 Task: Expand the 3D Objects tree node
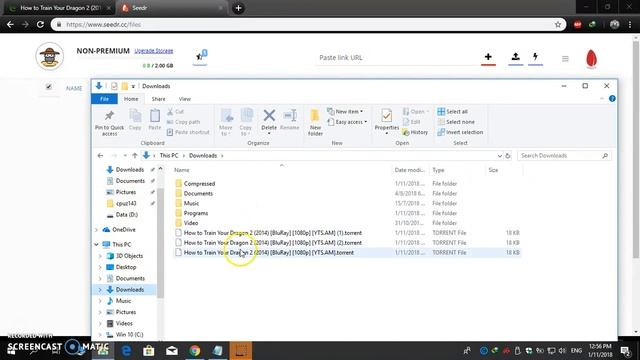click(x=100, y=256)
